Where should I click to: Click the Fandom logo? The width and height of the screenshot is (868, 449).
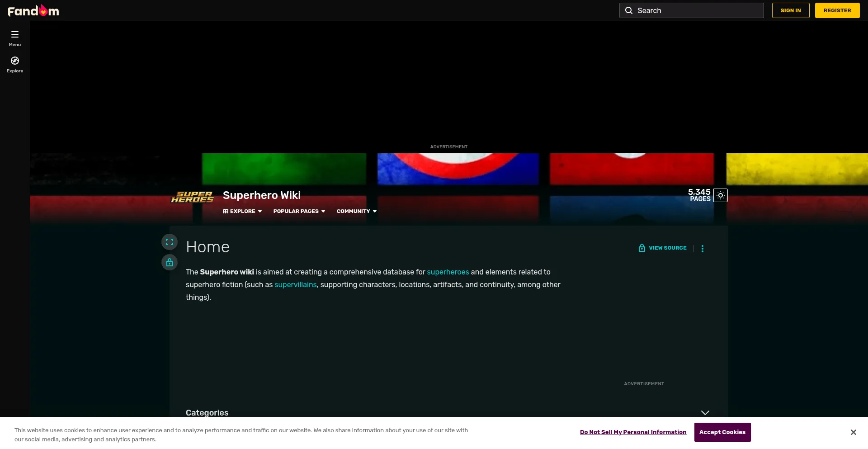pos(33,10)
